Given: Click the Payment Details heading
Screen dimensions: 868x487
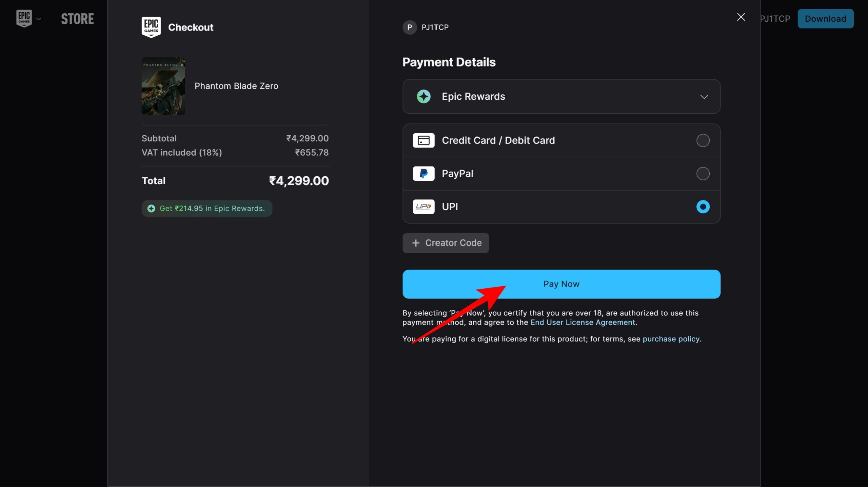Looking at the screenshot, I should [449, 62].
